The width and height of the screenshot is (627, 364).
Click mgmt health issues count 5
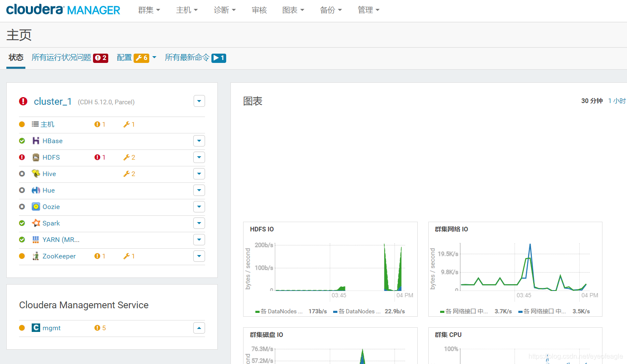point(101,328)
